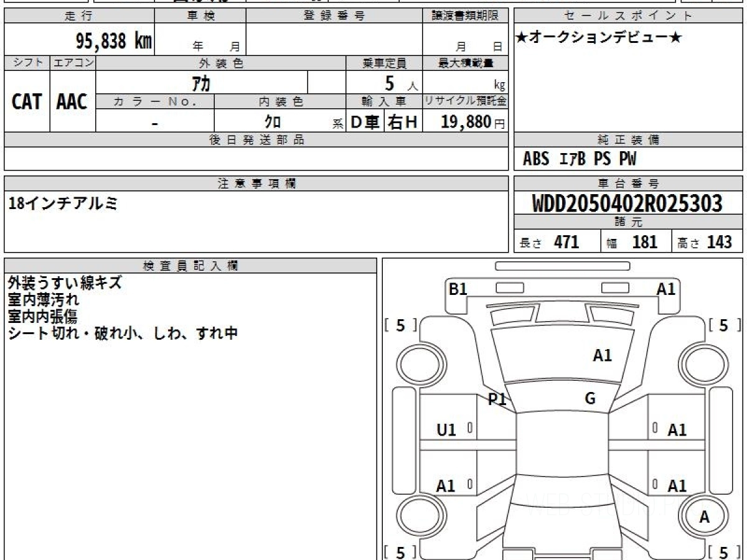
Task: Click the 室内内張傷 inspector note
Action: pos(43,316)
